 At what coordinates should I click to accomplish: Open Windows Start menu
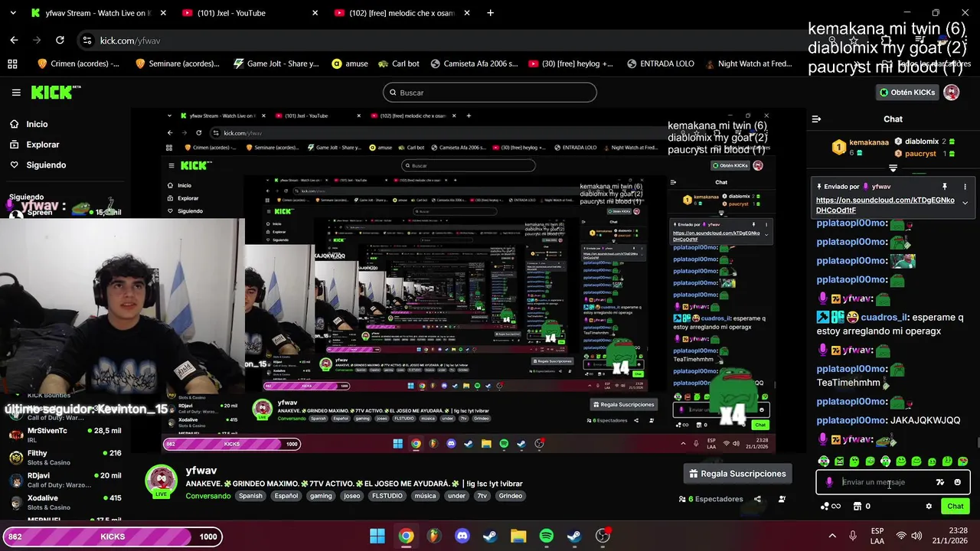(x=377, y=536)
